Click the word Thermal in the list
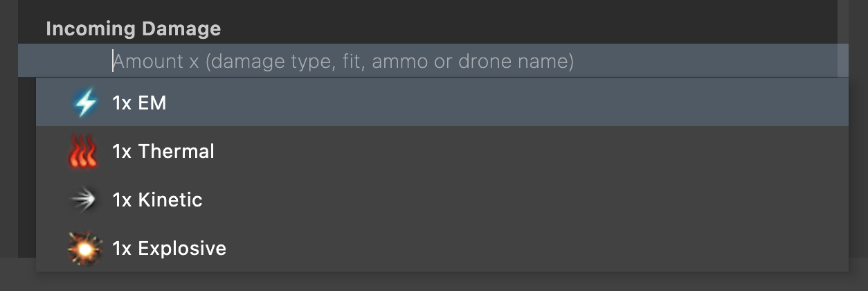The width and height of the screenshot is (868, 291). coord(176,152)
